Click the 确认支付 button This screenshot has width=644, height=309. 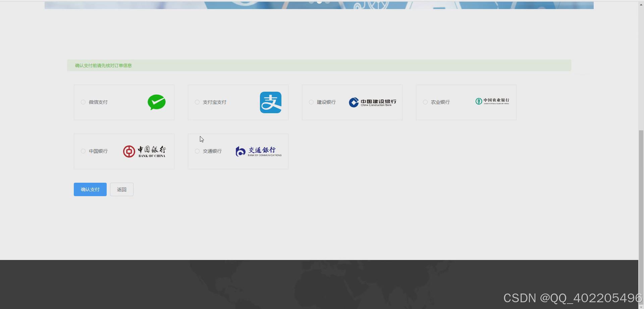tap(90, 189)
